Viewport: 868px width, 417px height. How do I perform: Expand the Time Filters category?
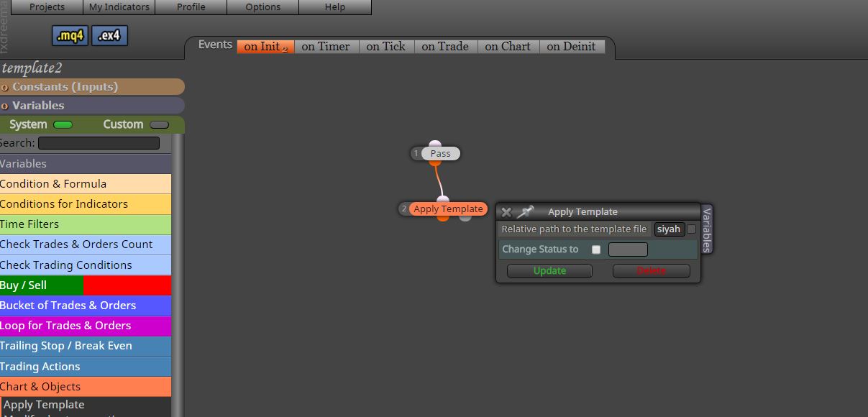[86, 224]
